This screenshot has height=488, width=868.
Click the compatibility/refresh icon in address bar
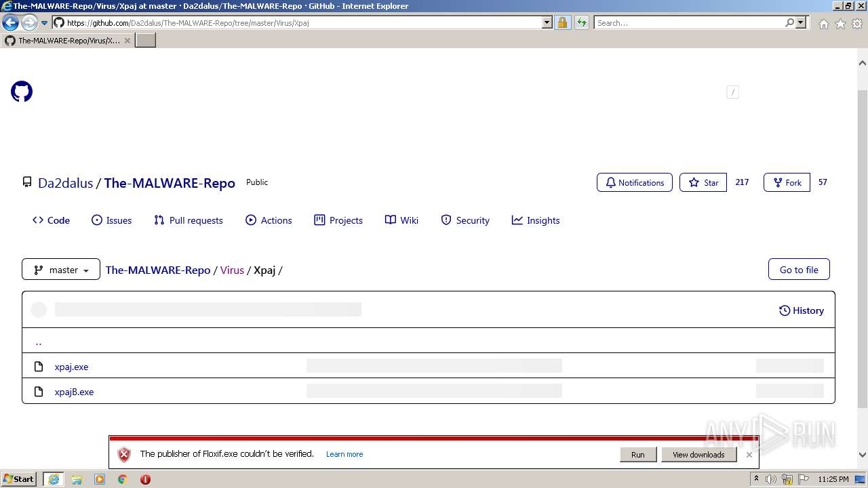[x=582, y=23]
